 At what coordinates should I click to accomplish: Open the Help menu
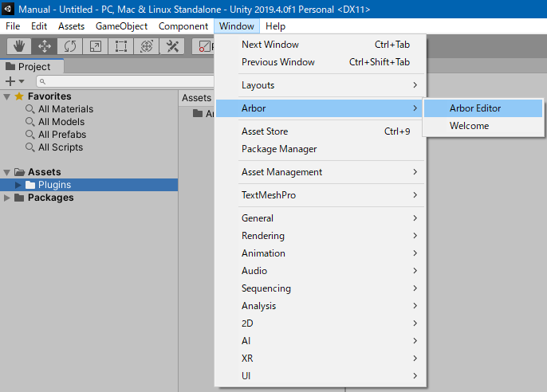point(275,26)
